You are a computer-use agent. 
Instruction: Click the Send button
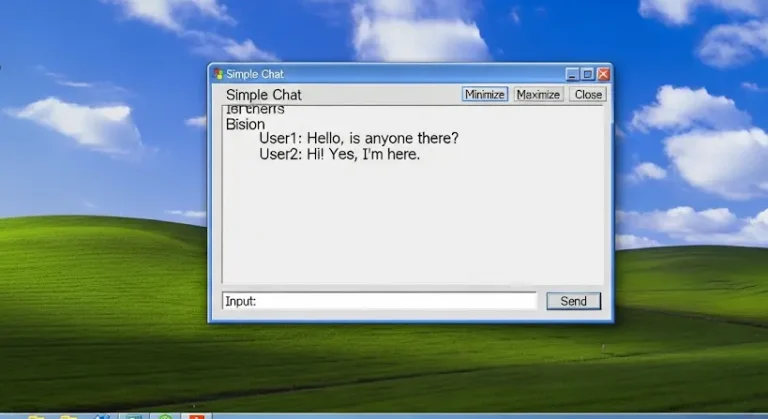point(574,301)
